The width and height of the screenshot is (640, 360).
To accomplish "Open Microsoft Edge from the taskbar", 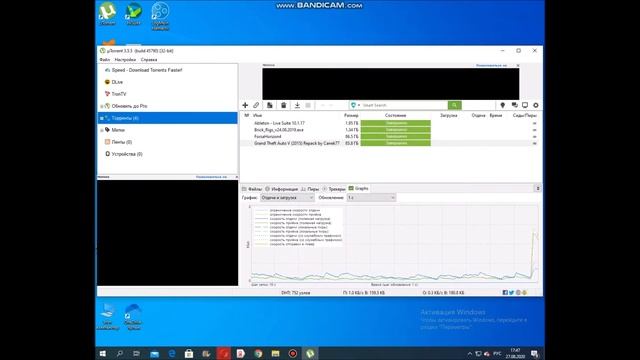I will [x=172, y=353].
